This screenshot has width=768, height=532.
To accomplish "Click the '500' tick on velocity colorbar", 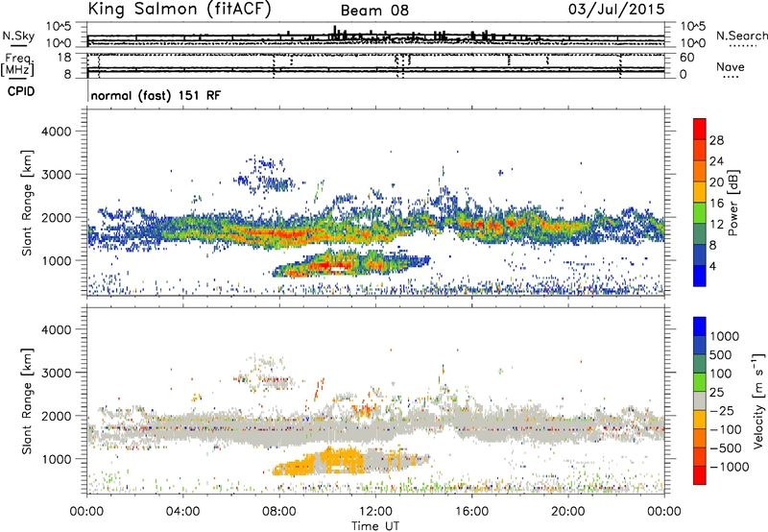I will tap(720, 354).
